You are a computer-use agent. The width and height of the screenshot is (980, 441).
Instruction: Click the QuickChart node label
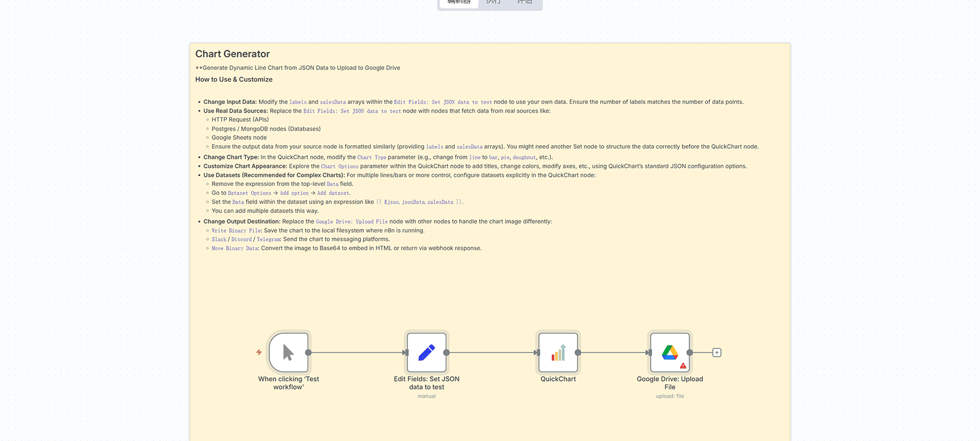click(558, 379)
